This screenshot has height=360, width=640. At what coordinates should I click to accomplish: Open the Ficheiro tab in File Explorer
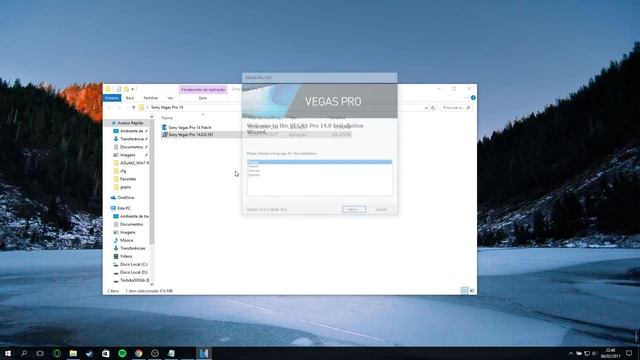(112, 98)
